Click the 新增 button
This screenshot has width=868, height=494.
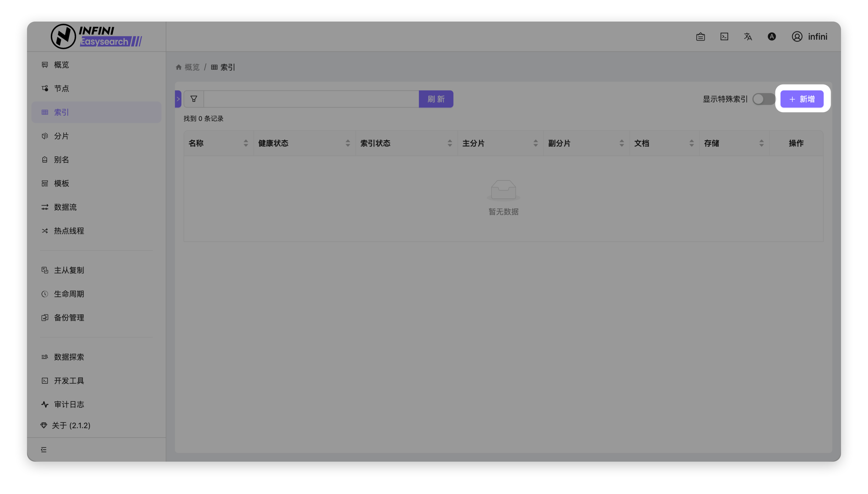click(802, 99)
